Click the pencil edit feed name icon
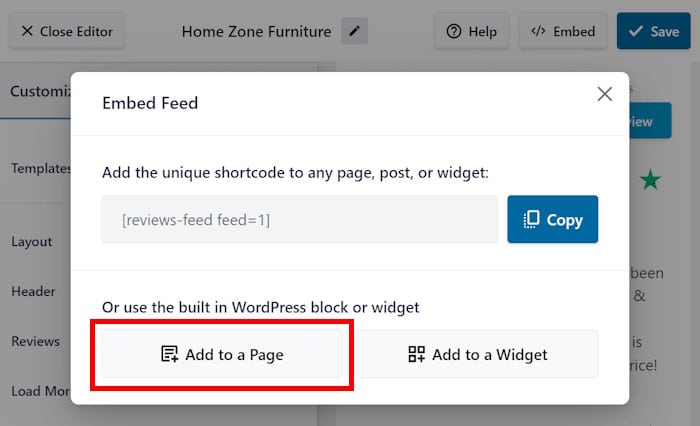 [354, 31]
